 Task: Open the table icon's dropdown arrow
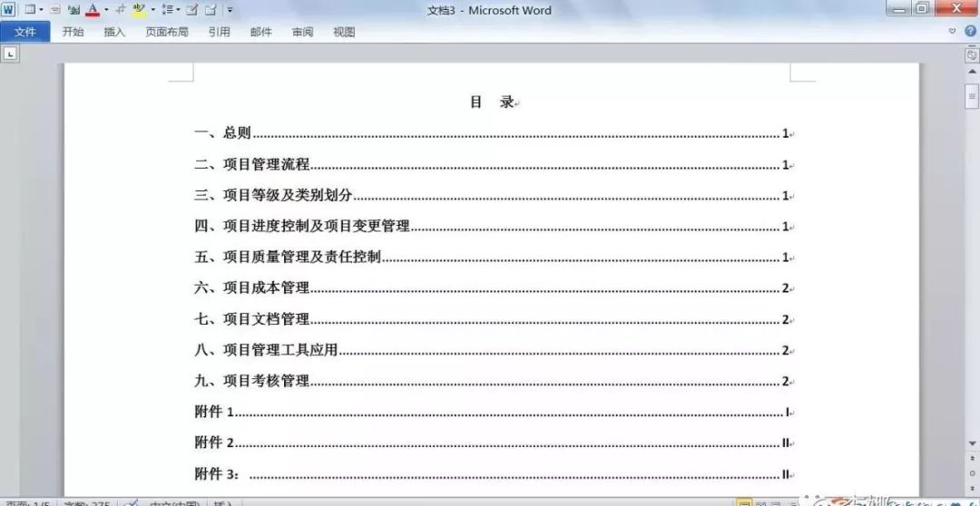41,9
